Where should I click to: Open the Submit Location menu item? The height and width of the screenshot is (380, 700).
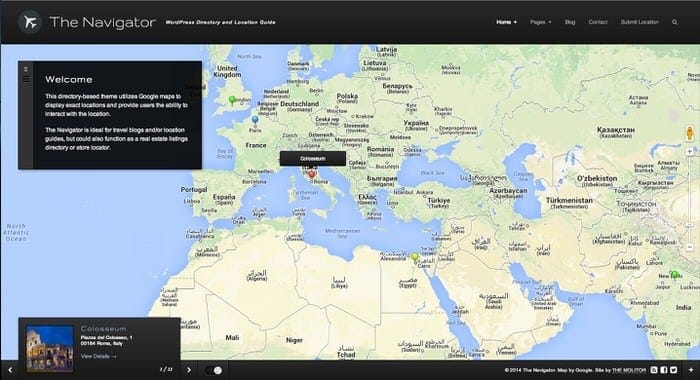tap(639, 22)
